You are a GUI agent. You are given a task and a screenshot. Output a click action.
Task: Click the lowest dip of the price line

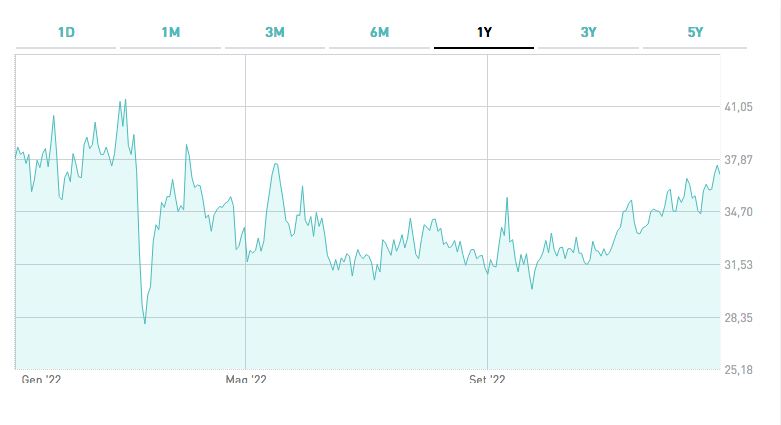coord(145,323)
